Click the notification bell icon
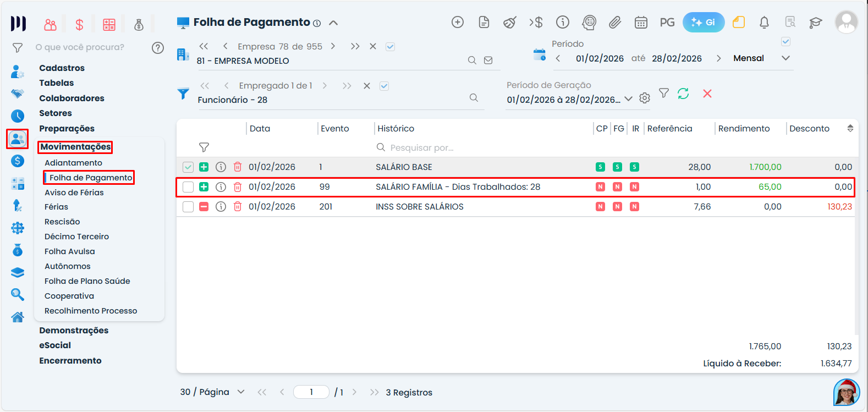 [764, 23]
